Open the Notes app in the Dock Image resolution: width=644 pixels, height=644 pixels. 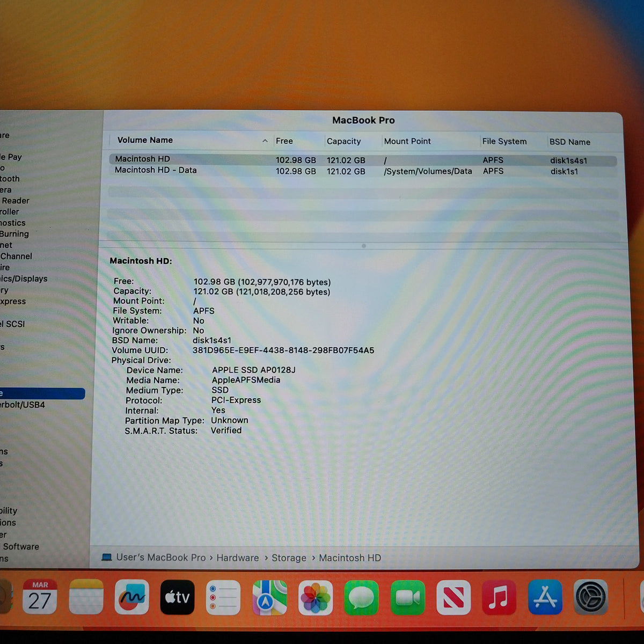[86, 597]
